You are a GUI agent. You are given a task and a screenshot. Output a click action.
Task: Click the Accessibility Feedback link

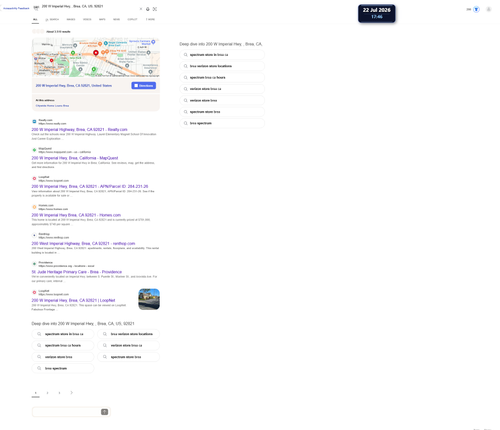pyautogui.click(x=16, y=8)
